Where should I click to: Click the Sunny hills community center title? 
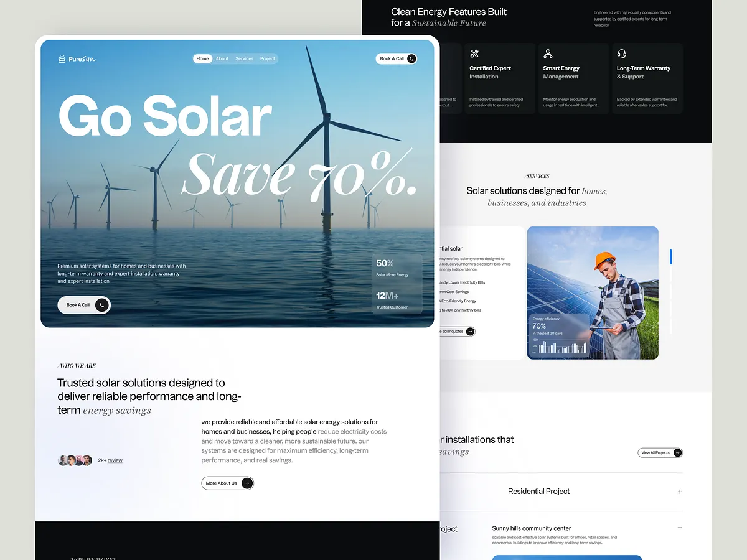(531, 528)
